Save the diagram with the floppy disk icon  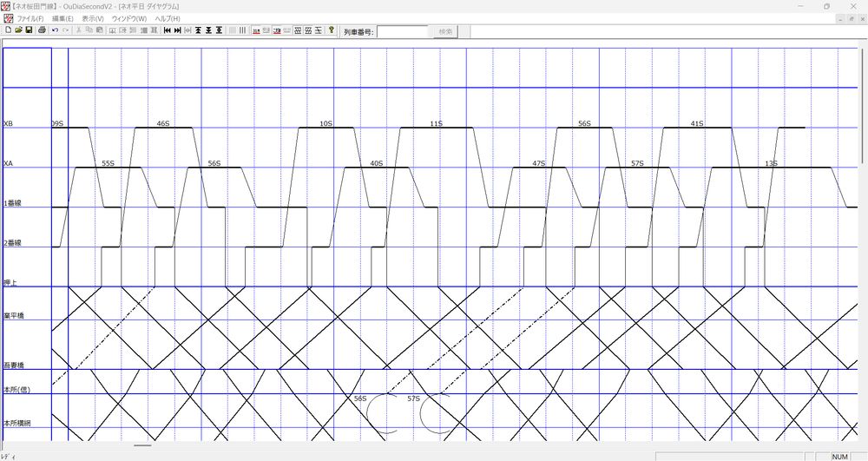tap(29, 30)
